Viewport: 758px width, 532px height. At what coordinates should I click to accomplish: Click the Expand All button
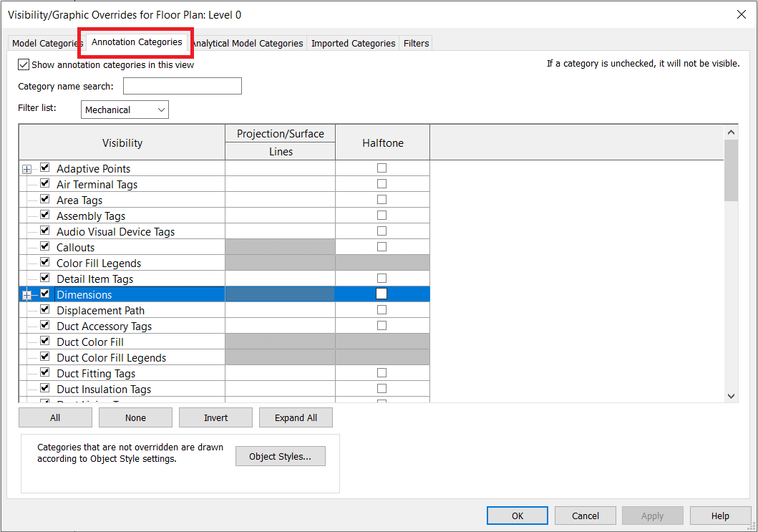coord(296,417)
